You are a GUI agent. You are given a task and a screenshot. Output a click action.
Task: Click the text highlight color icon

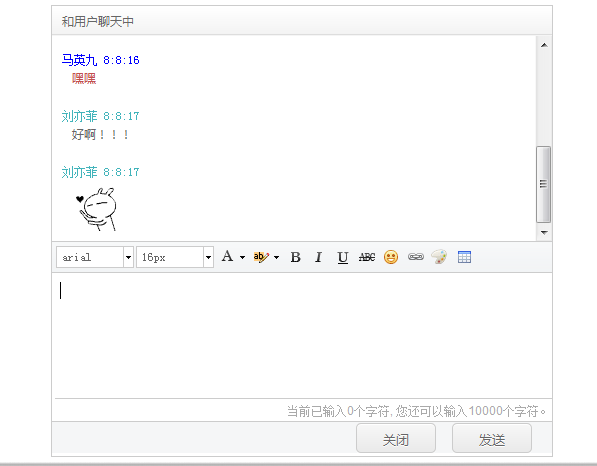click(261, 257)
